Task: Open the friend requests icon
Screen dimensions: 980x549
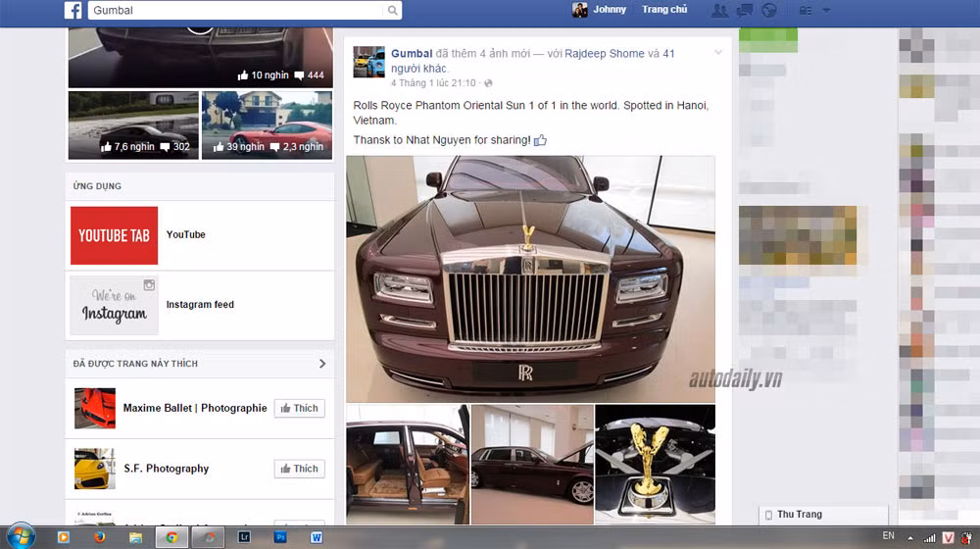Action: (720, 10)
